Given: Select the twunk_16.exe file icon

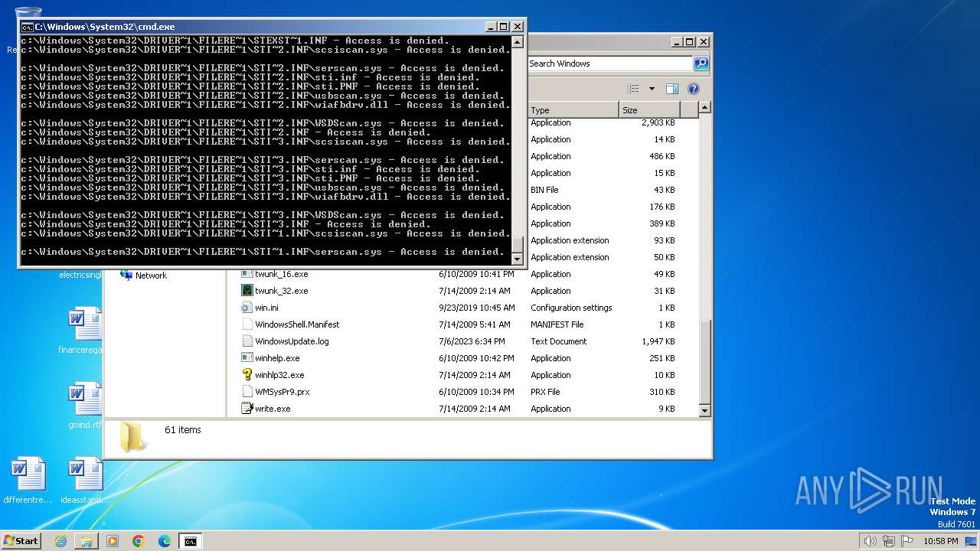Looking at the screenshot, I should (x=247, y=274).
